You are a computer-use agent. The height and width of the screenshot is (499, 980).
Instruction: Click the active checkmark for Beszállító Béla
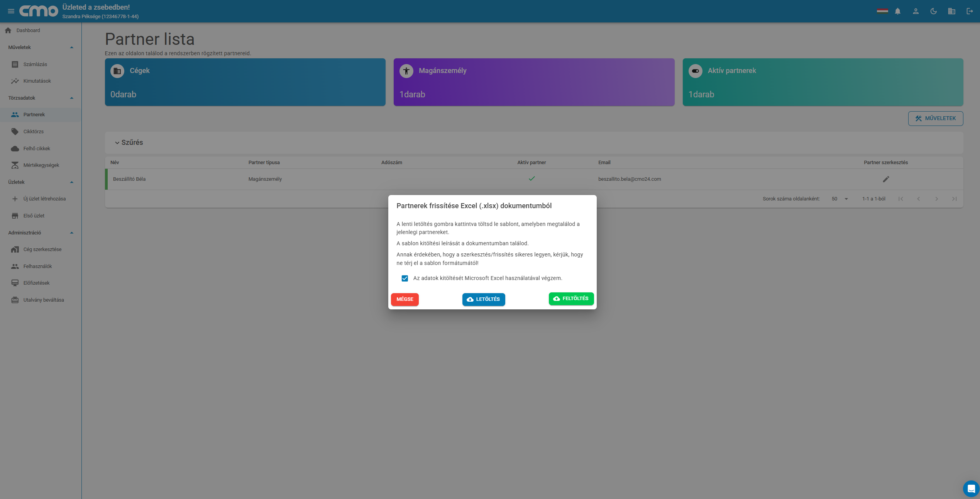point(531,179)
